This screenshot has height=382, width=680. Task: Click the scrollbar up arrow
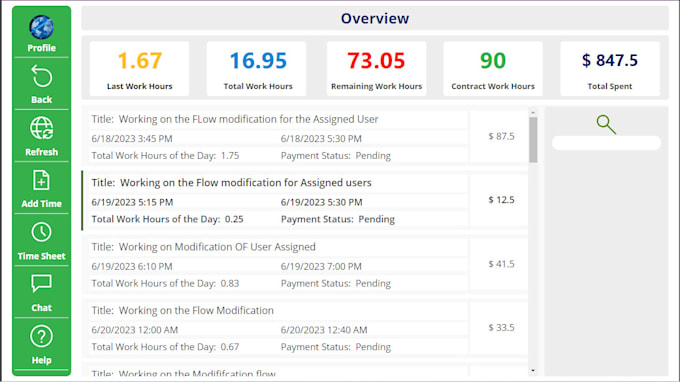(x=533, y=112)
